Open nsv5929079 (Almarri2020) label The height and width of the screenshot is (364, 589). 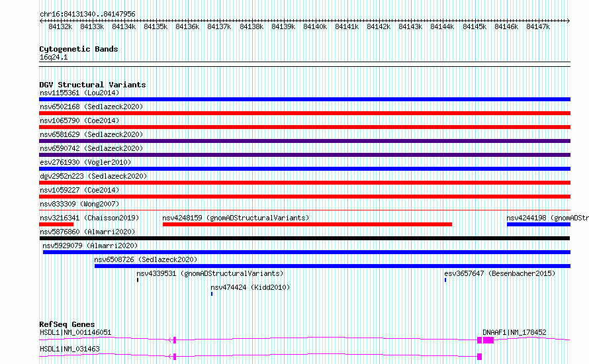click(90, 246)
